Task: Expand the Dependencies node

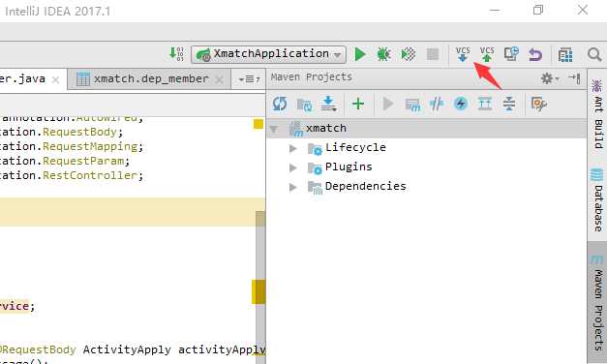Action: 293,187
